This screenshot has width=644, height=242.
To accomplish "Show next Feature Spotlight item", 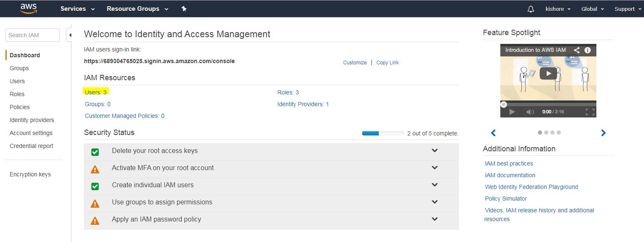I will pos(603,133).
